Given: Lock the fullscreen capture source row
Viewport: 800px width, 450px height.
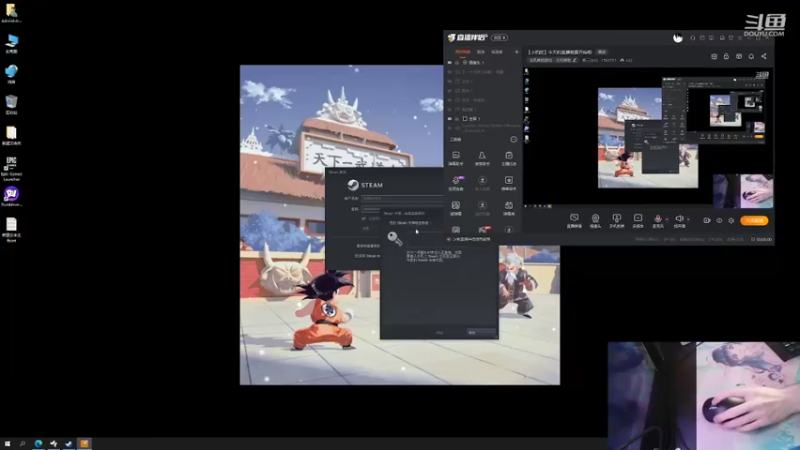Looking at the screenshot, I should tap(457, 118).
